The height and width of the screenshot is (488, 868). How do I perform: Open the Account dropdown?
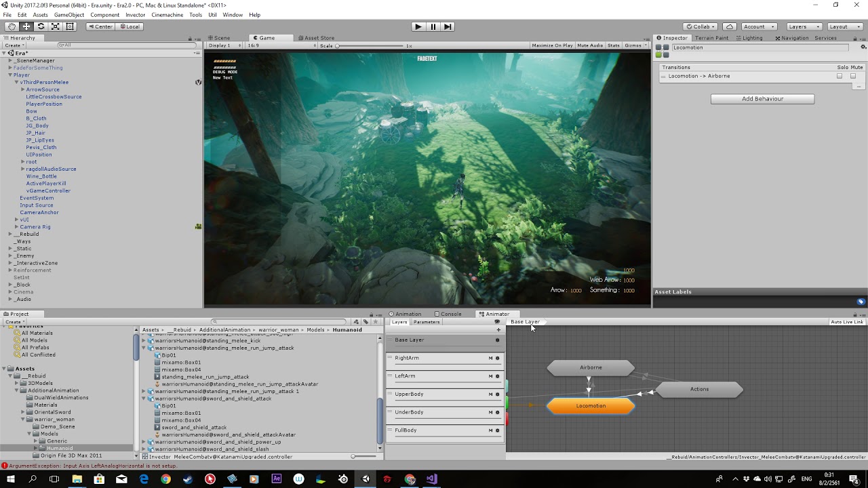coord(758,26)
